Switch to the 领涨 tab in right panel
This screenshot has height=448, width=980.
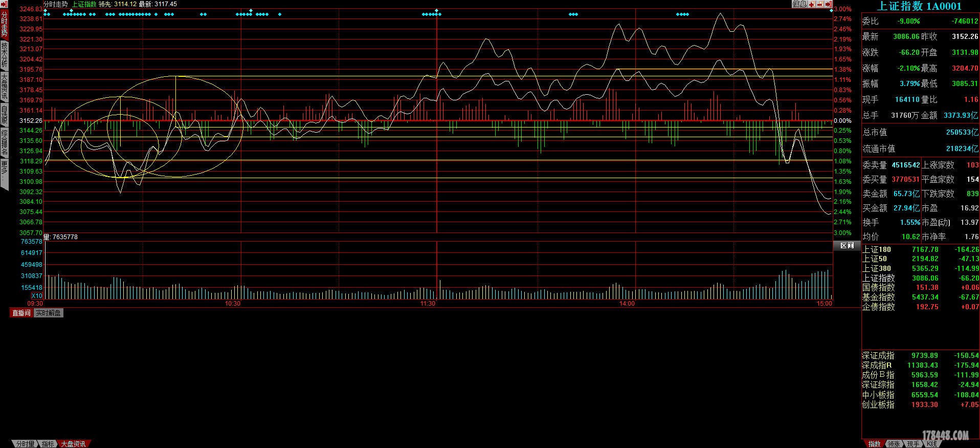click(x=893, y=444)
